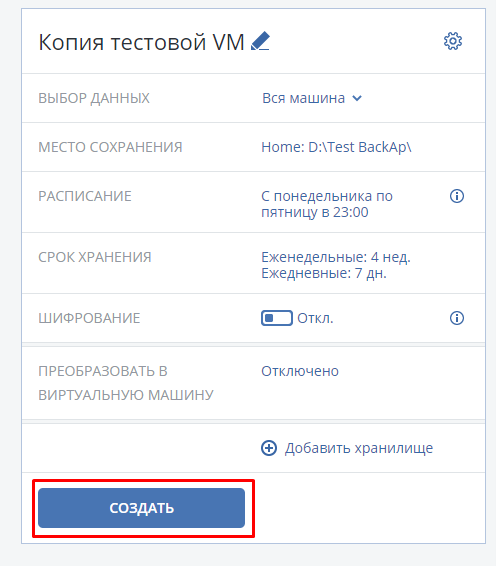Click Добавить хранилище link
The width and height of the screenshot is (496, 566).
click(x=359, y=448)
